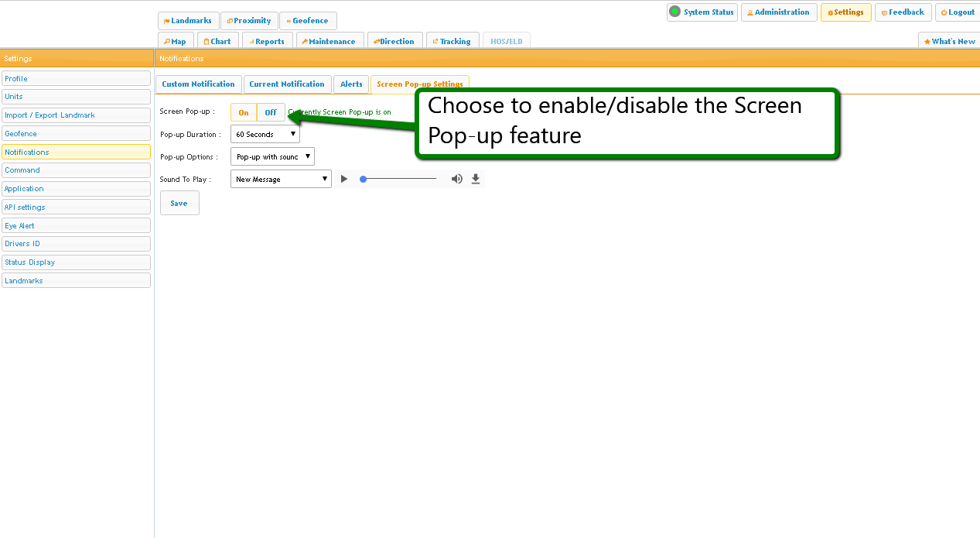Save the pop-up settings

(179, 203)
